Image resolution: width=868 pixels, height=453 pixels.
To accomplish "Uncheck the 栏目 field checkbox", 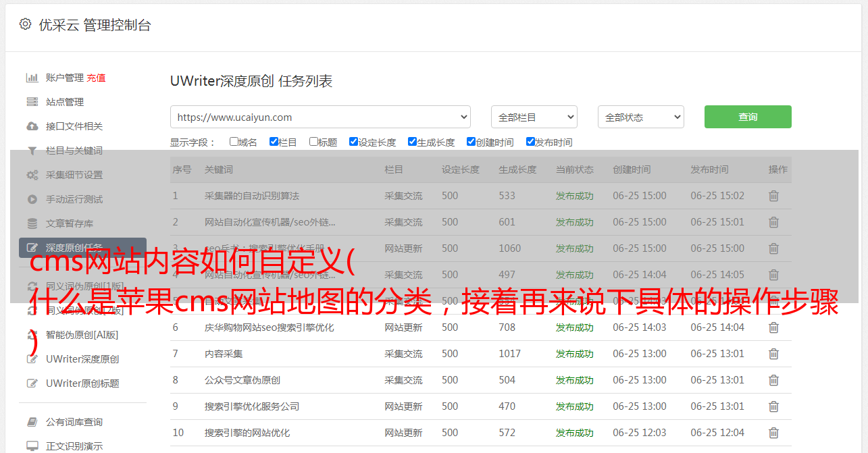I will pos(274,142).
